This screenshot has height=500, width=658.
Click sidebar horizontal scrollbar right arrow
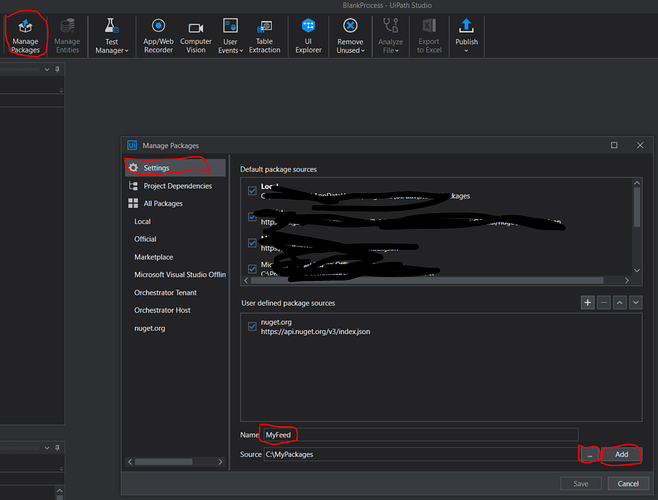point(220,462)
